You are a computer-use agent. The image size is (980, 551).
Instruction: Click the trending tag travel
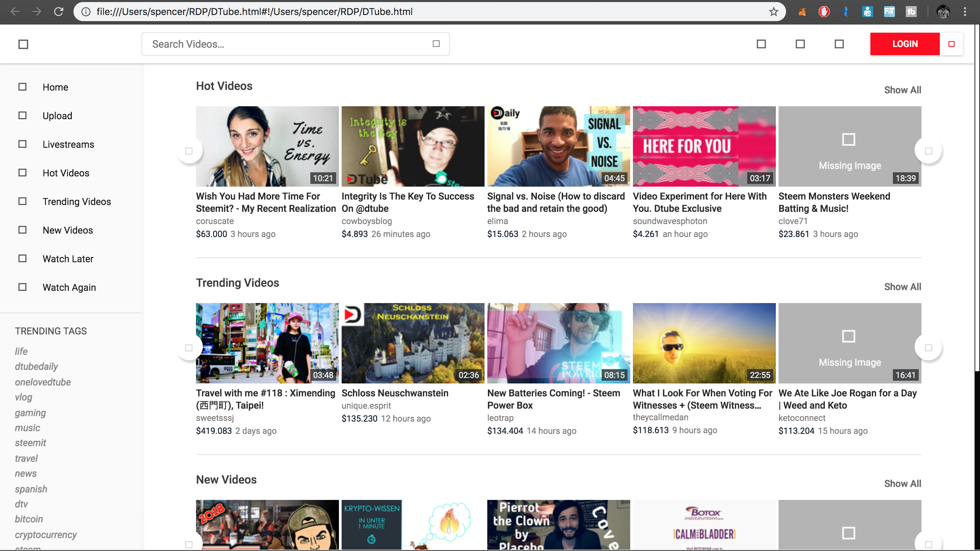[26, 458]
